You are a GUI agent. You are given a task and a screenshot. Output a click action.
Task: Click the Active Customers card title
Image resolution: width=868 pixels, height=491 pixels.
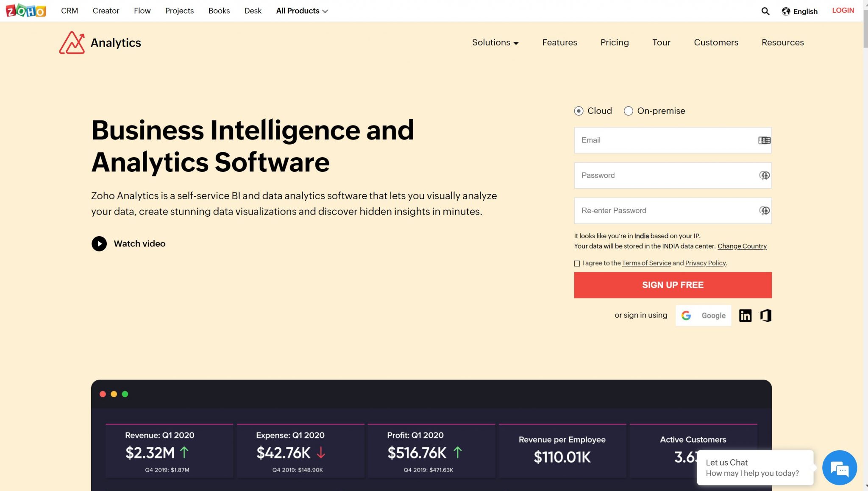pos(693,440)
